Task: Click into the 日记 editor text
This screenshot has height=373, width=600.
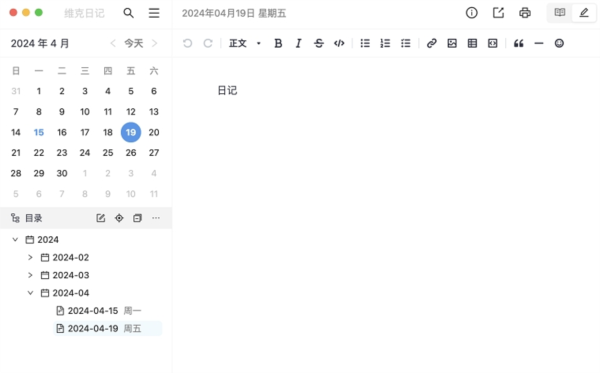Action: point(227,91)
